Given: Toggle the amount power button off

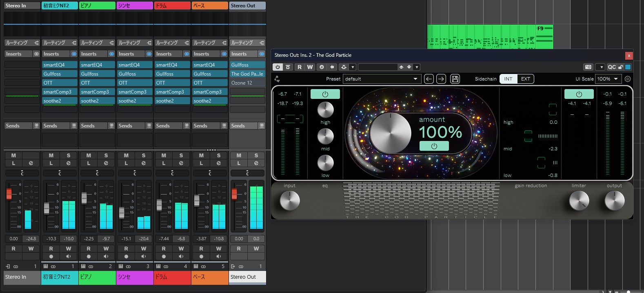Looking at the screenshot, I should click(x=434, y=146).
